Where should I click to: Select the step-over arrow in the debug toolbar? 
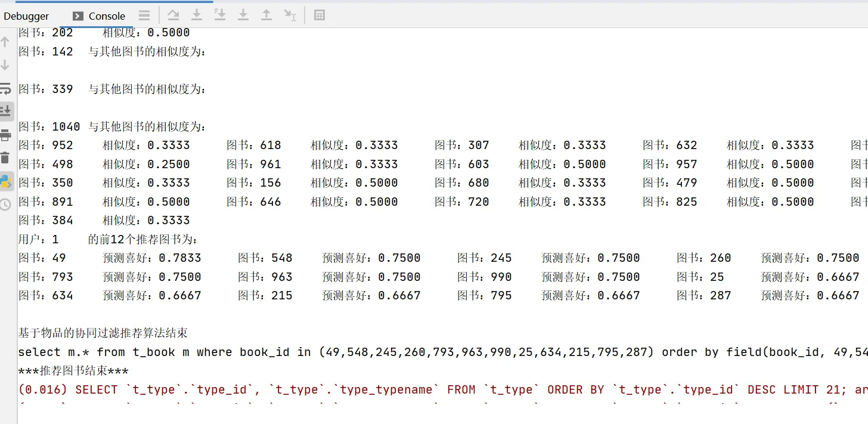(x=173, y=15)
